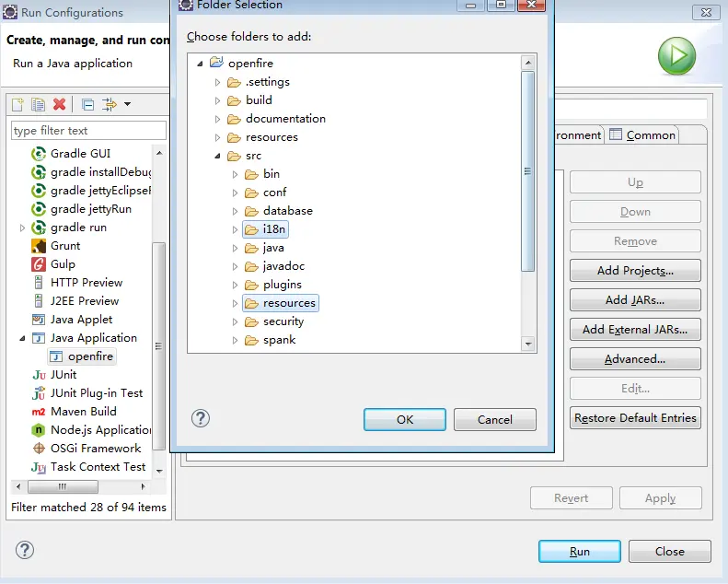Close the Run Configurations dialog

(x=669, y=552)
